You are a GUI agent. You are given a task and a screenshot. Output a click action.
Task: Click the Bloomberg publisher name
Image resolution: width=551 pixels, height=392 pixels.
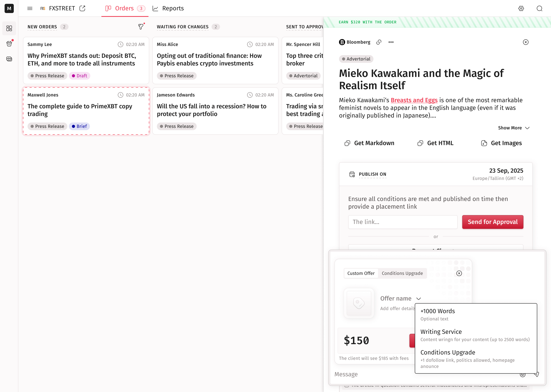pyautogui.click(x=358, y=42)
